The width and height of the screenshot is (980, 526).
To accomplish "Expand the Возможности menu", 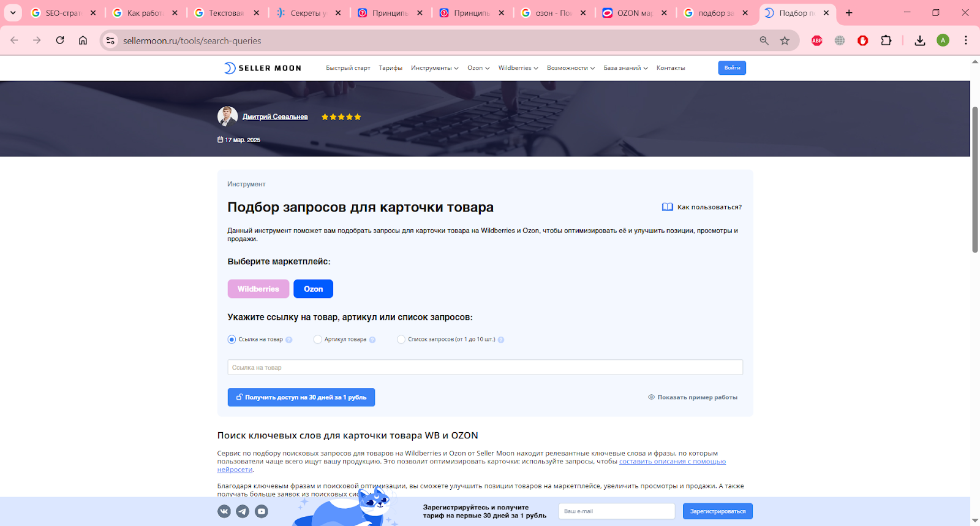I will 571,68.
